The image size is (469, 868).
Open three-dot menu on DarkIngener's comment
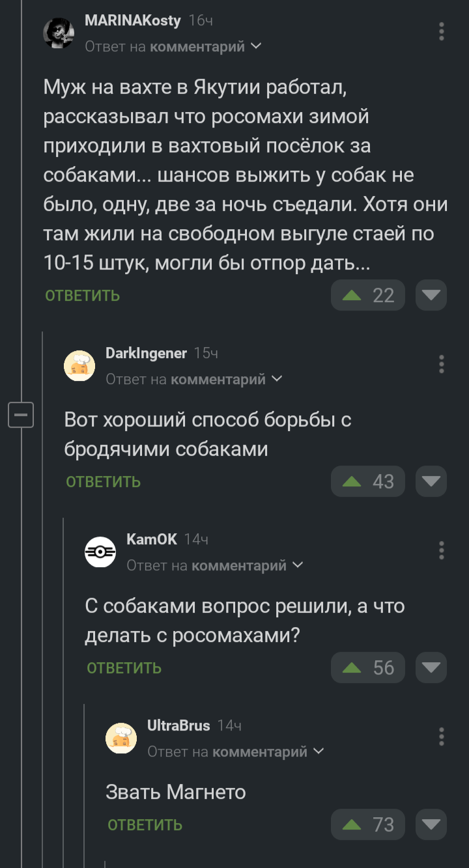[x=442, y=364]
